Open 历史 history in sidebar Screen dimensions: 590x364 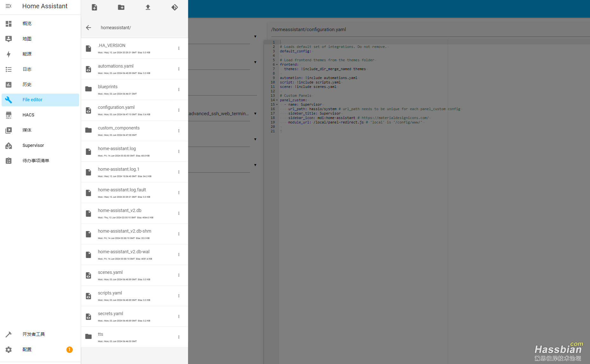[x=40, y=84]
